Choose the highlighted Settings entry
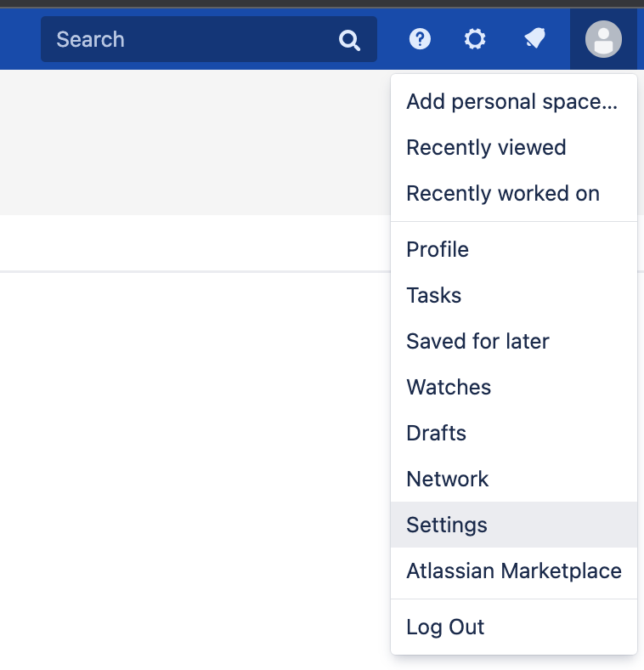Image resolution: width=644 pixels, height=670 pixels. (447, 525)
